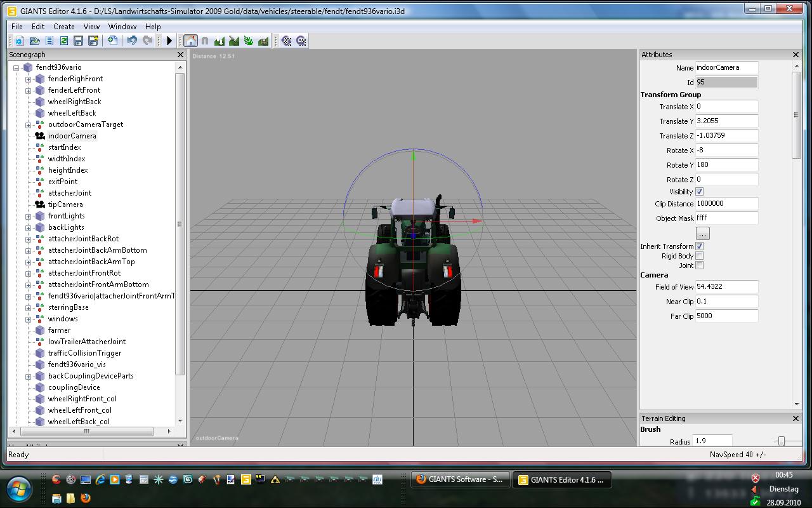Click the '...' Object Mask button
812x508 pixels.
702,234
